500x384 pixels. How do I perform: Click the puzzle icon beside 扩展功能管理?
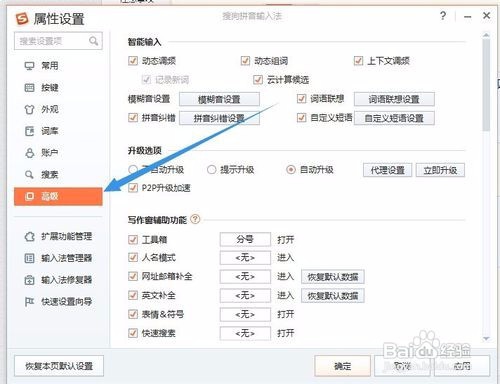29,237
